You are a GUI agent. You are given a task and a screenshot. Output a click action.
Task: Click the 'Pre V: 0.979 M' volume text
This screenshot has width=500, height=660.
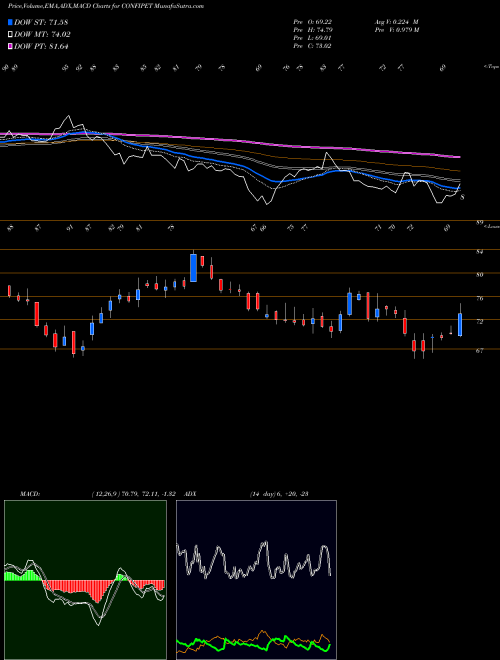(396, 30)
